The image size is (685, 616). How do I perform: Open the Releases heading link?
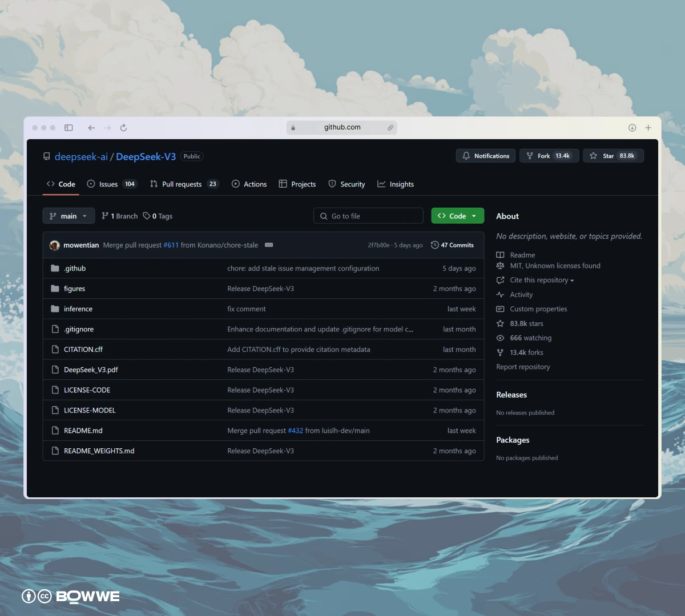click(511, 395)
